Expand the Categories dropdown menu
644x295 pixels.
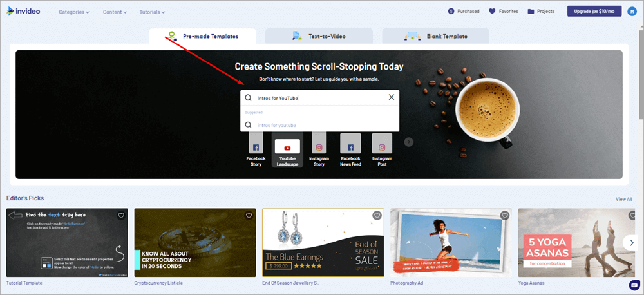(74, 12)
